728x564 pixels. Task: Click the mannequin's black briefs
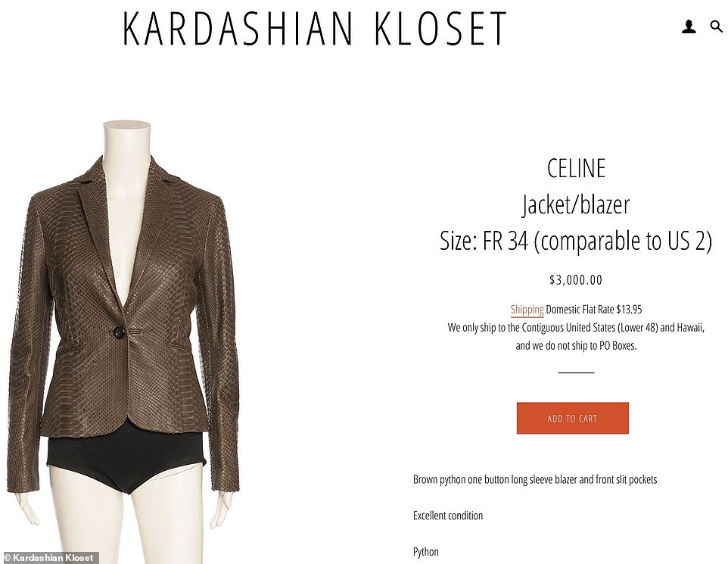point(126,461)
